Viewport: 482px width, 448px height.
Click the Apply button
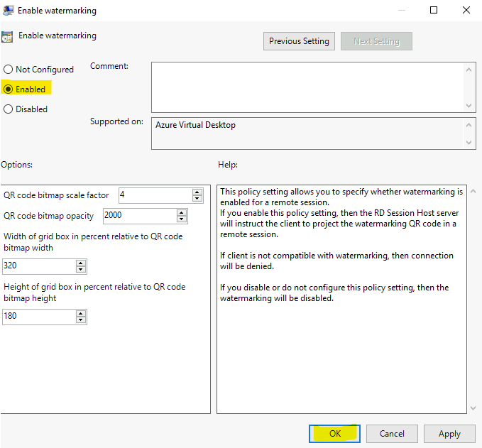(x=449, y=433)
